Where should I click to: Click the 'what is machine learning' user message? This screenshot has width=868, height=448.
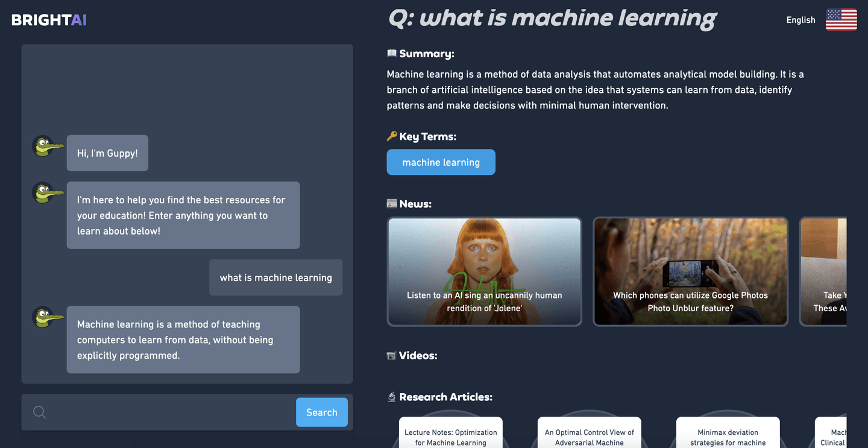point(276,278)
